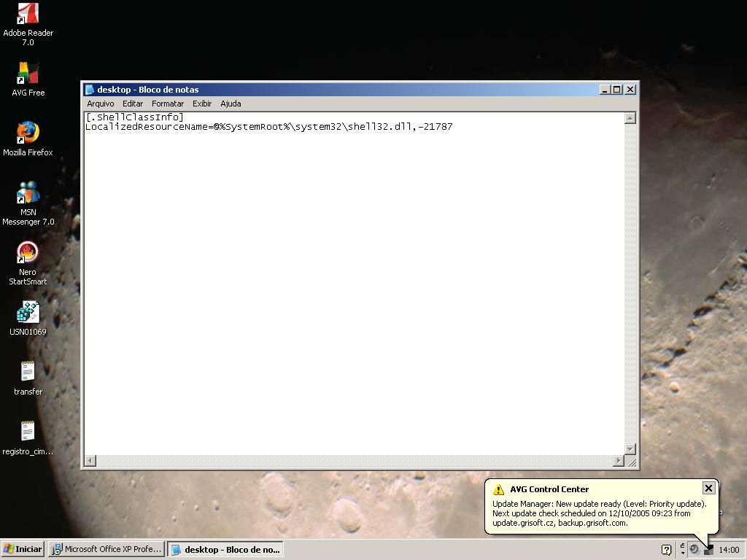The height and width of the screenshot is (560, 747).
Task: Click the Notepad horizontal scroll right arrow
Action: [619, 461]
